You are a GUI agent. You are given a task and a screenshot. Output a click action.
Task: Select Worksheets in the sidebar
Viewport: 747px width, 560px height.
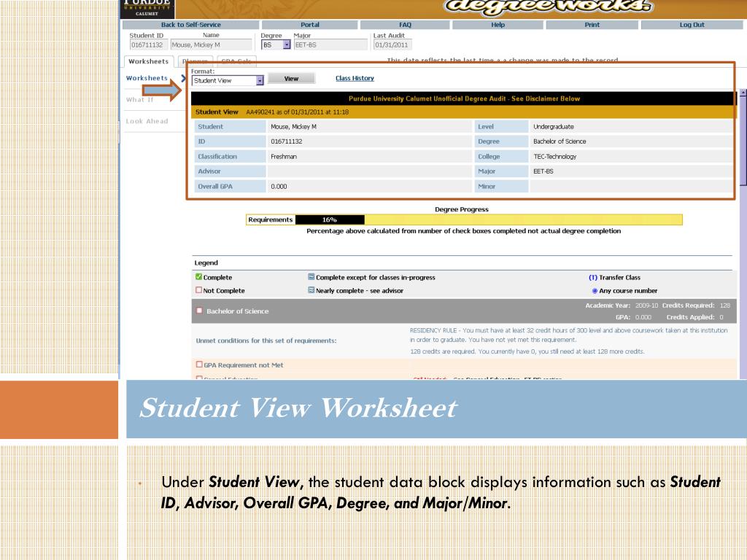[x=147, y=78]
